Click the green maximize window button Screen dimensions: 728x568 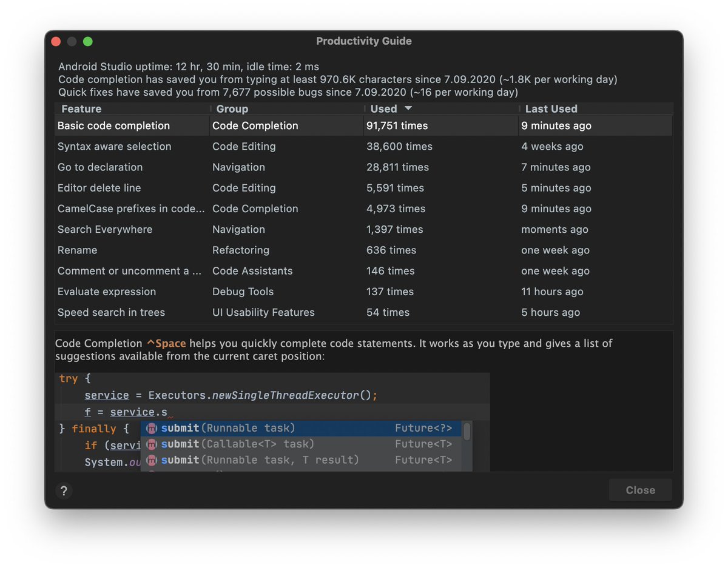[88, 42]
